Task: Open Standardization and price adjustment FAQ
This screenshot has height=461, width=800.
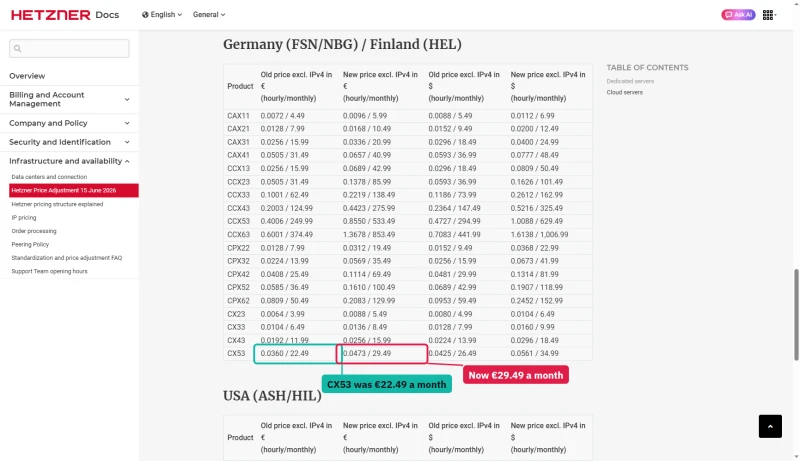Action: point(67,258)
